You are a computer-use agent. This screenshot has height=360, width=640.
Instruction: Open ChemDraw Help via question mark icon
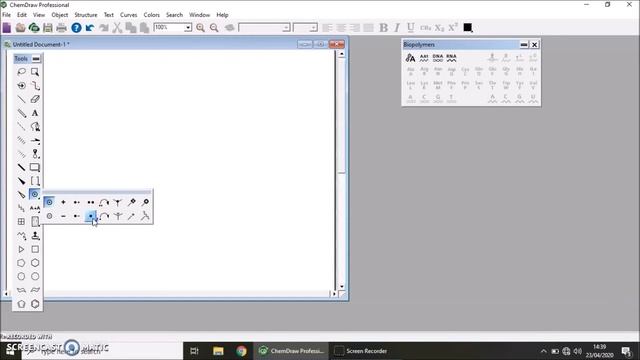coord(76,28)
